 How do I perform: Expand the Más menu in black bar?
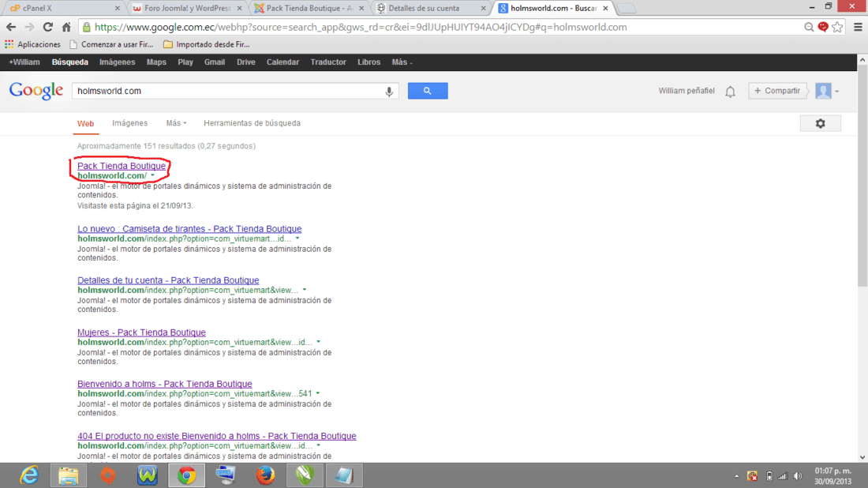[402, 62]
